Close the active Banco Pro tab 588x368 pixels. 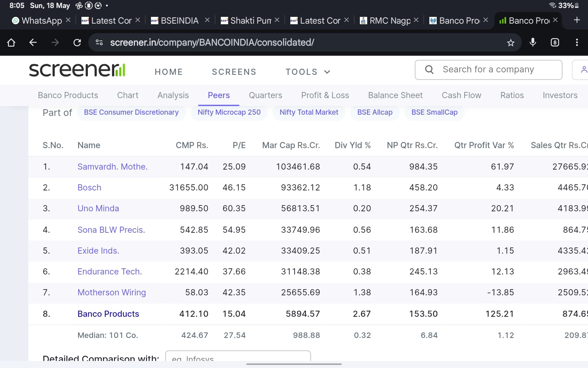(555, 20)
